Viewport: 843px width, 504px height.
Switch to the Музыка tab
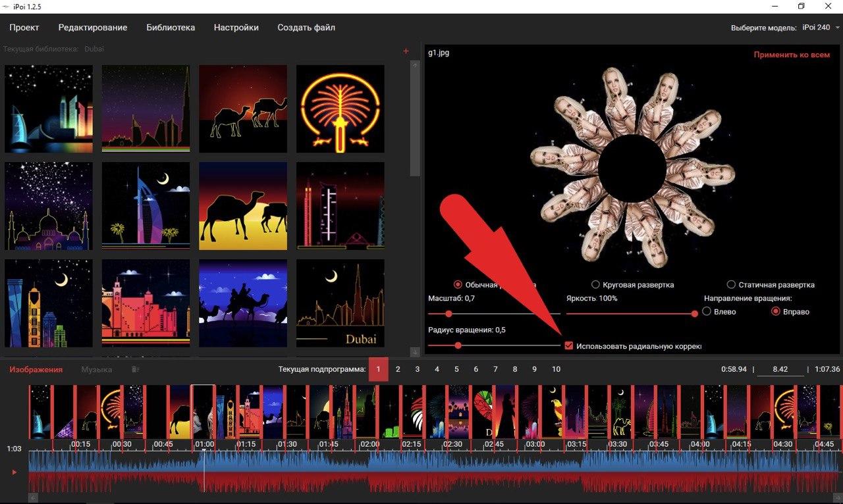coord(96,370)
